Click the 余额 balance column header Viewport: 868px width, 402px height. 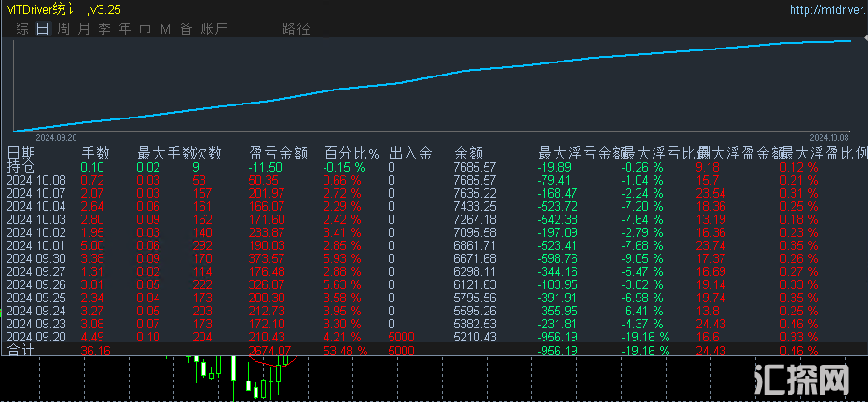[468, 152]
